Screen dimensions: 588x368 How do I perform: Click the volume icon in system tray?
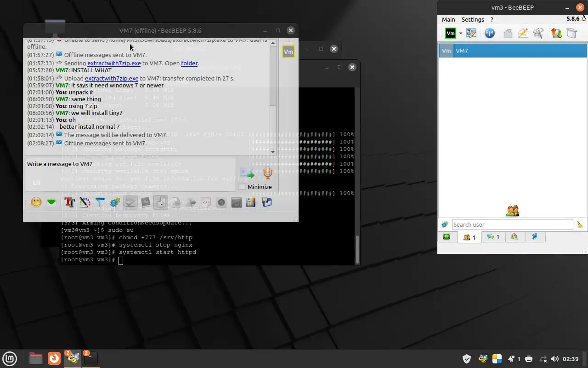(554, 359)
